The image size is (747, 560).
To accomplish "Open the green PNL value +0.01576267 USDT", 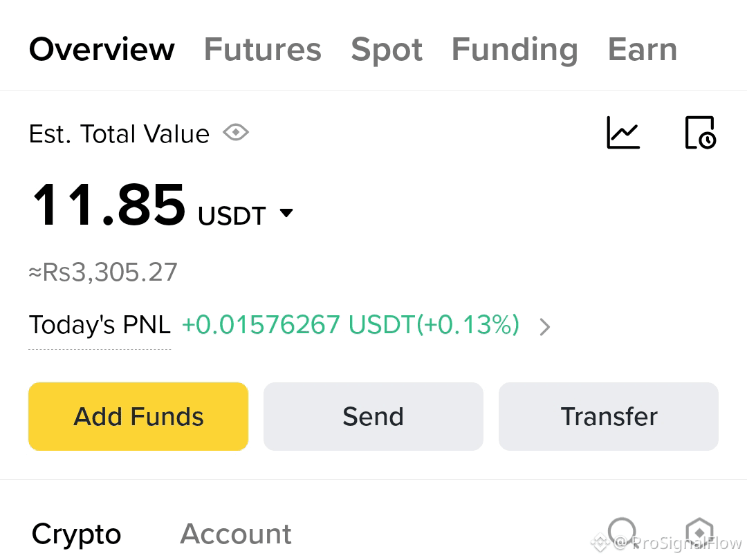I will [x=351, y=325].
